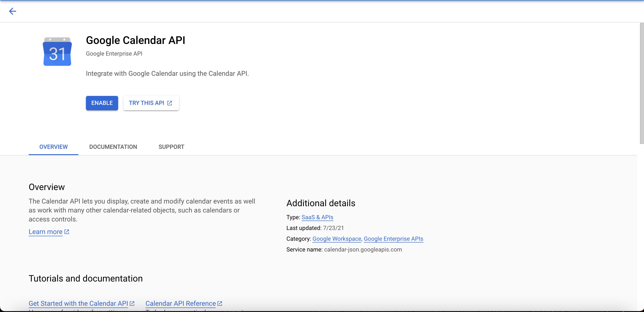The width and height of the screenshot is (644, 312).
Task: Open Get Started with the Calendar API
Action: click(x=79, y=303)
